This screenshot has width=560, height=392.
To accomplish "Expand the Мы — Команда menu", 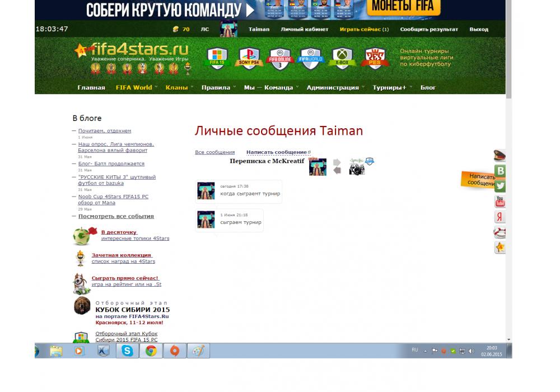I will [x=269, y=87].
